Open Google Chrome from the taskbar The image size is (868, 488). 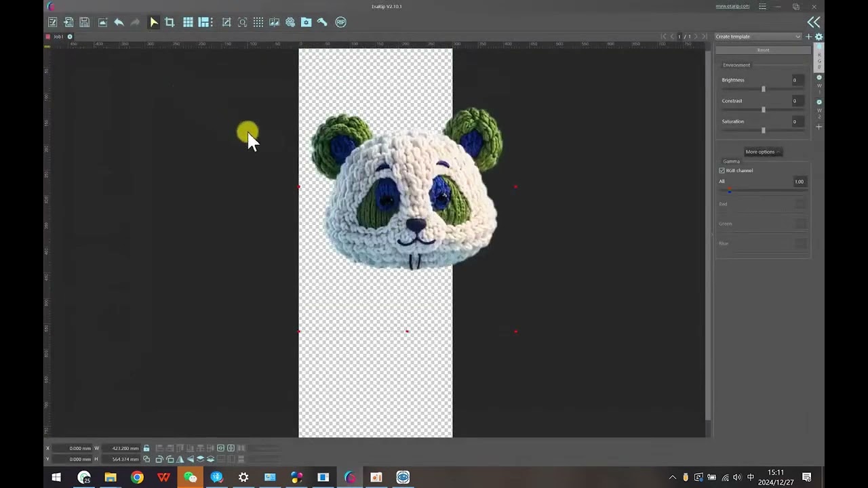tap(137, 477)
